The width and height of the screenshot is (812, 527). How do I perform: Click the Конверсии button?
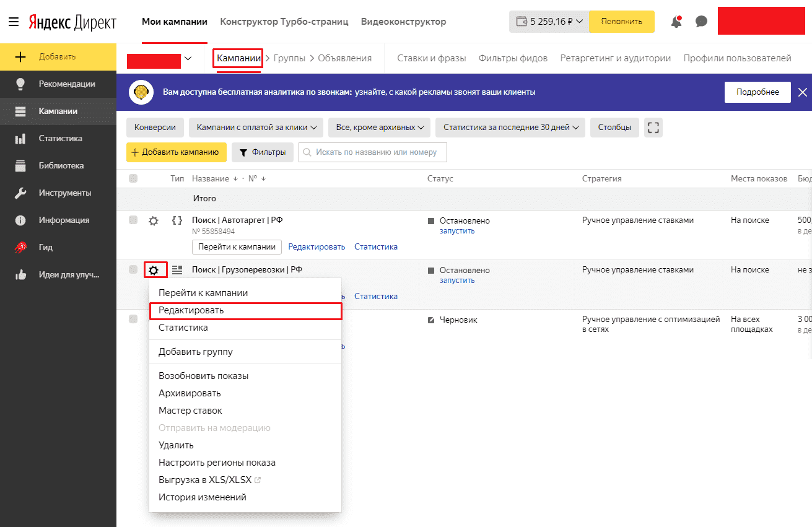click(155, 128)
